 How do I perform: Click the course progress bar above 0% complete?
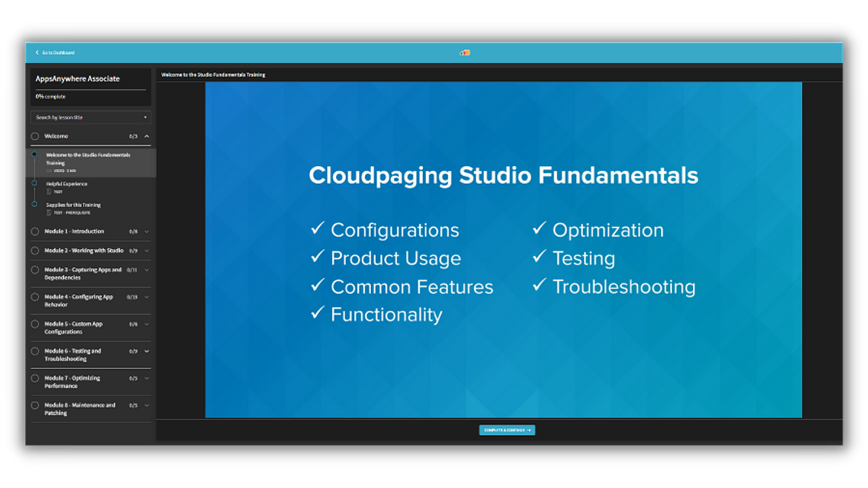click(91, 89)
